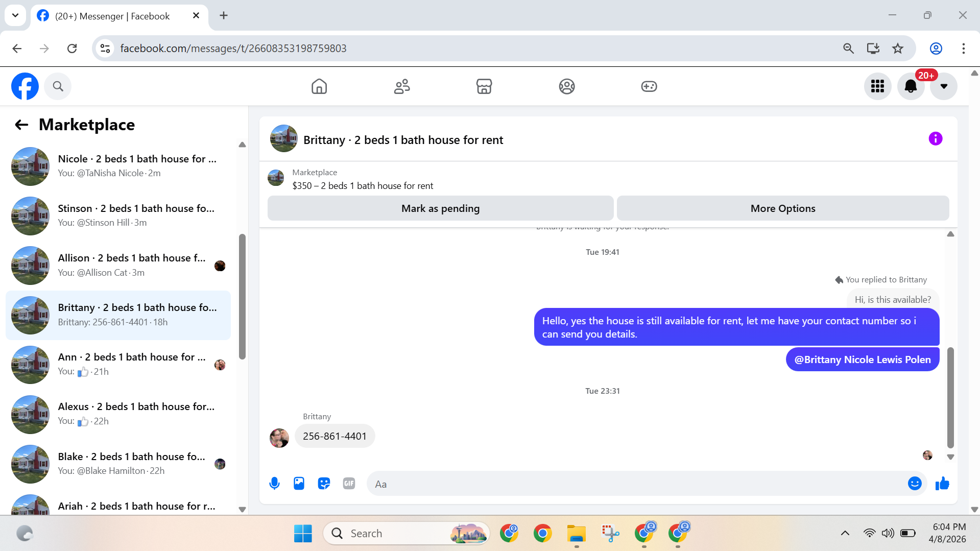Click the phone number message 256-861-4401

click(334, 436)
